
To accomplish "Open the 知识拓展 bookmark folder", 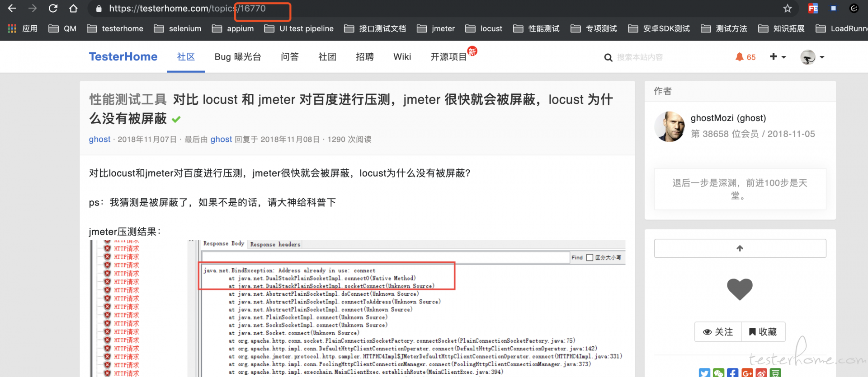I will pyautogui.click(x=781, y=28).
